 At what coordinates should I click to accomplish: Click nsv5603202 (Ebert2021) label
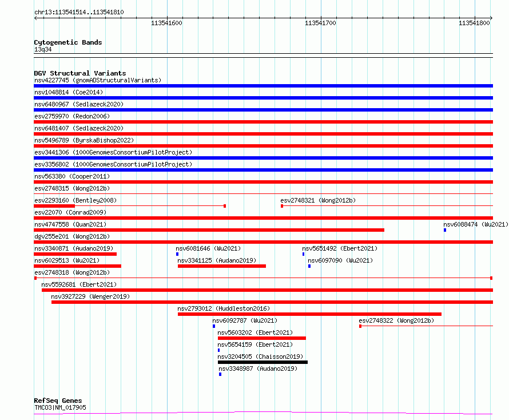[x=255, y=332]
